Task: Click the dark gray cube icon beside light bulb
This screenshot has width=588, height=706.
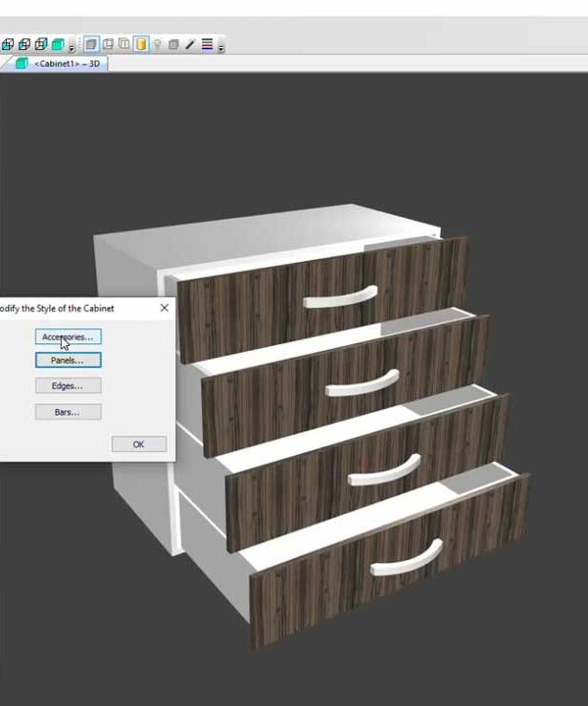Action: click(173, 44)
